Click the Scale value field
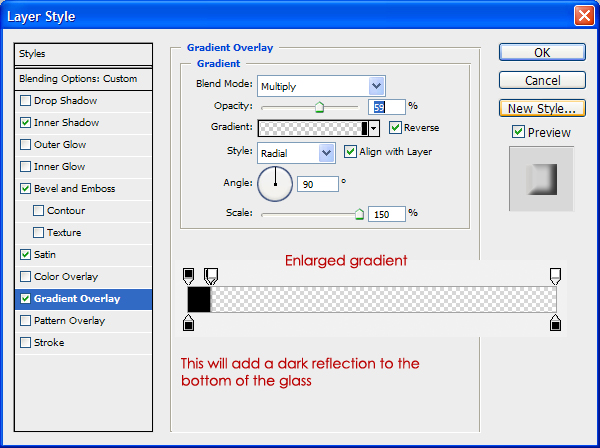 pos(386,214)
